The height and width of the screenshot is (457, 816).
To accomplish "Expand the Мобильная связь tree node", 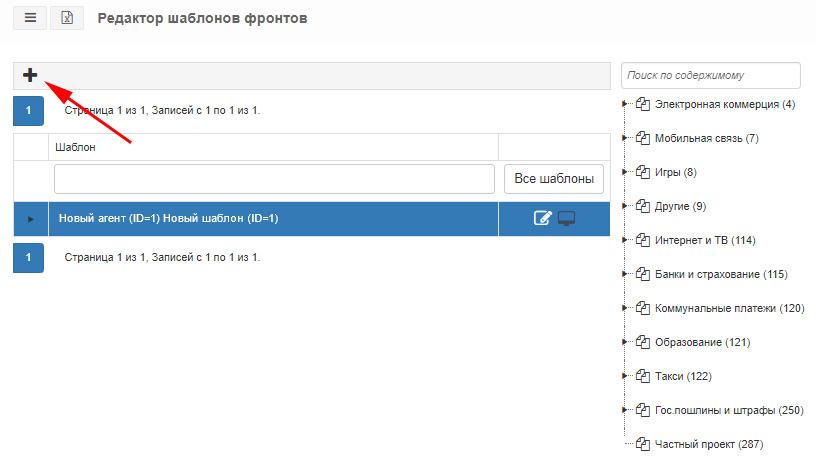I will 624,138.
